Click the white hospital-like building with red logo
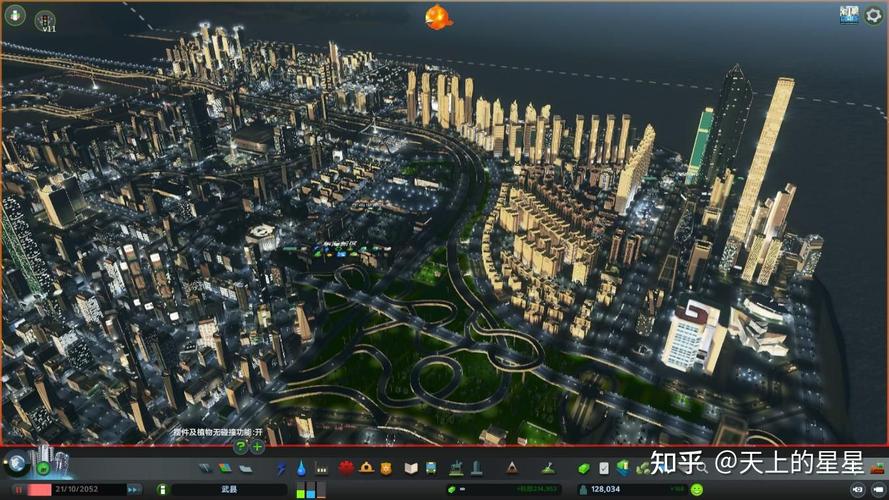 point(693,337)
